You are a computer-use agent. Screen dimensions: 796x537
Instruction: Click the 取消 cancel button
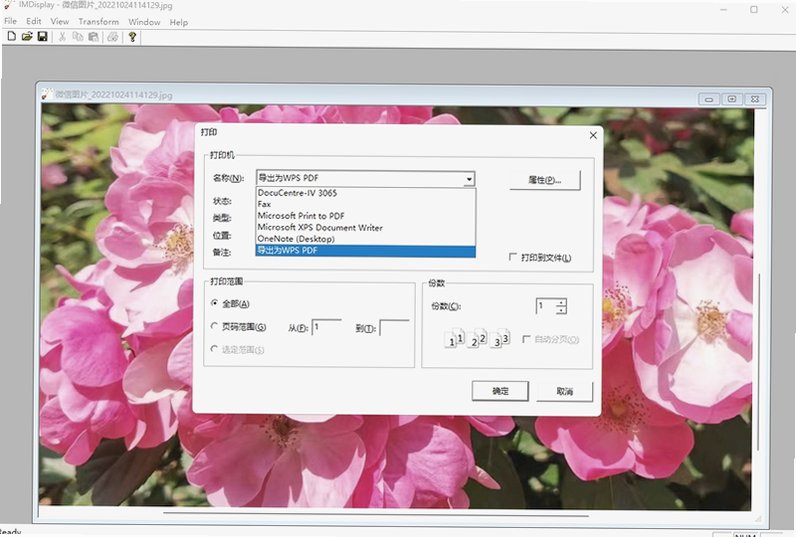click(565, 391)
